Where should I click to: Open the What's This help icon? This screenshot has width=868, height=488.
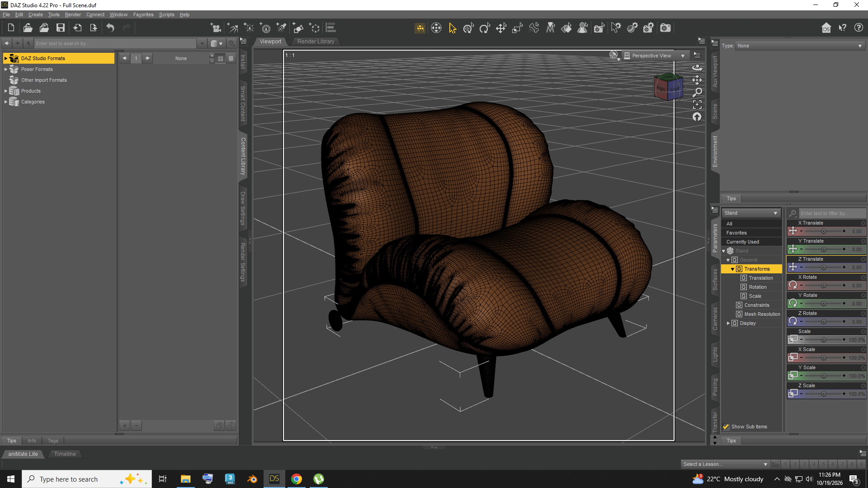(843, 28)
